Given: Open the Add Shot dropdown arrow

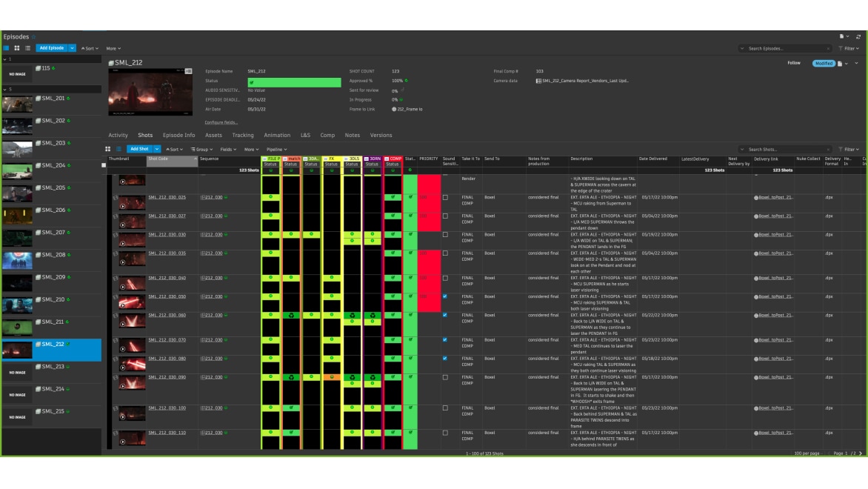Looking at the screenshot, I should click(157, 149).
